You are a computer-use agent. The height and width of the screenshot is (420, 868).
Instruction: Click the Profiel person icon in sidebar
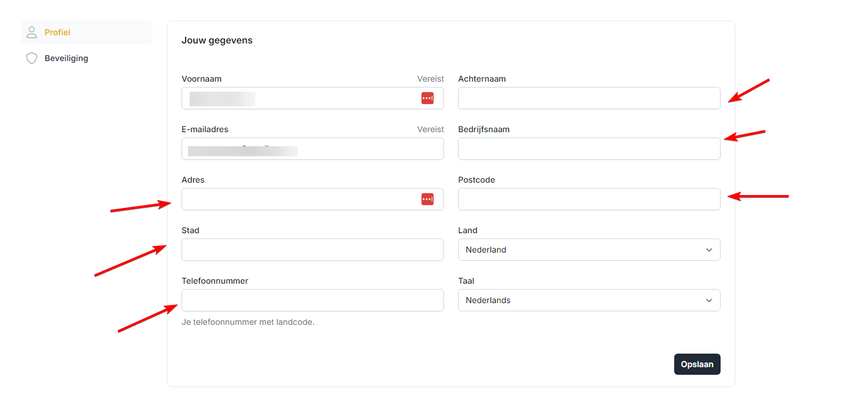[x=32, y=32]
